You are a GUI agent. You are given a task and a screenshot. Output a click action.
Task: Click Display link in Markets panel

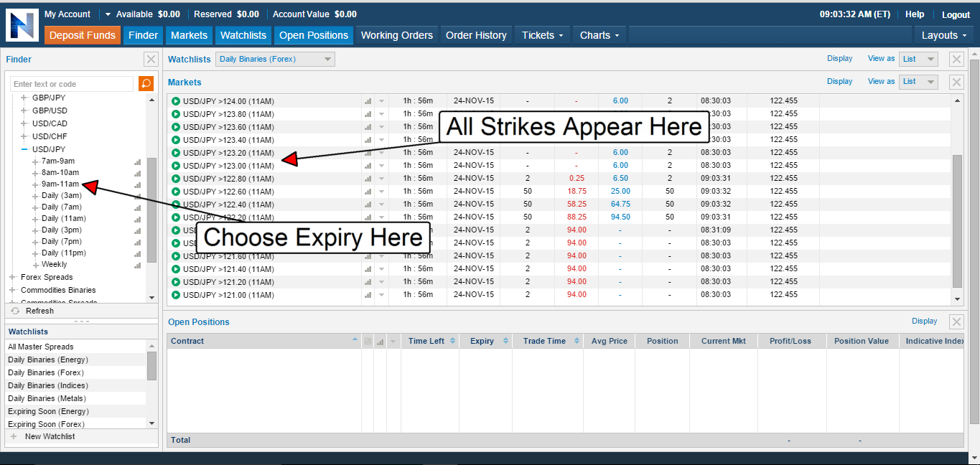coord(839,81)
